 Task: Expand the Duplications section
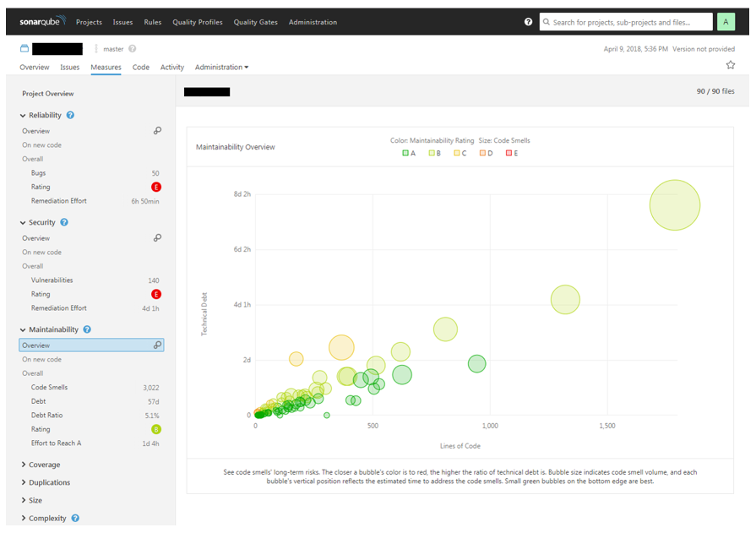click(x=49, y=482)
